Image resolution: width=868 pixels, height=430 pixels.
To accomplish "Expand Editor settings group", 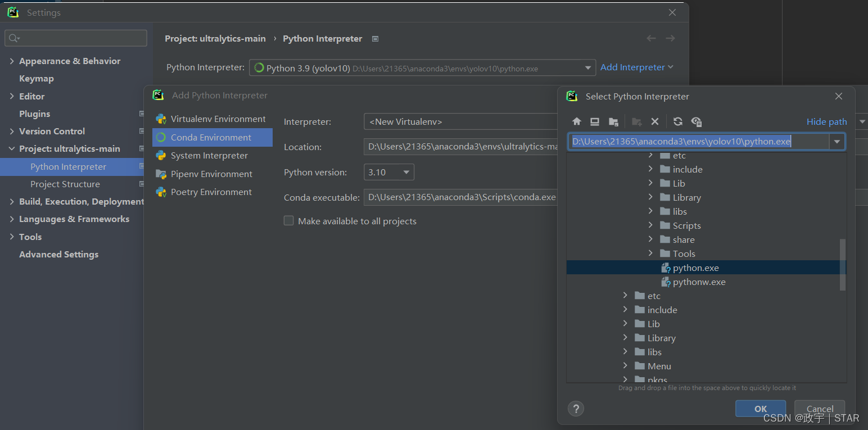I will [x=12, y=96].
